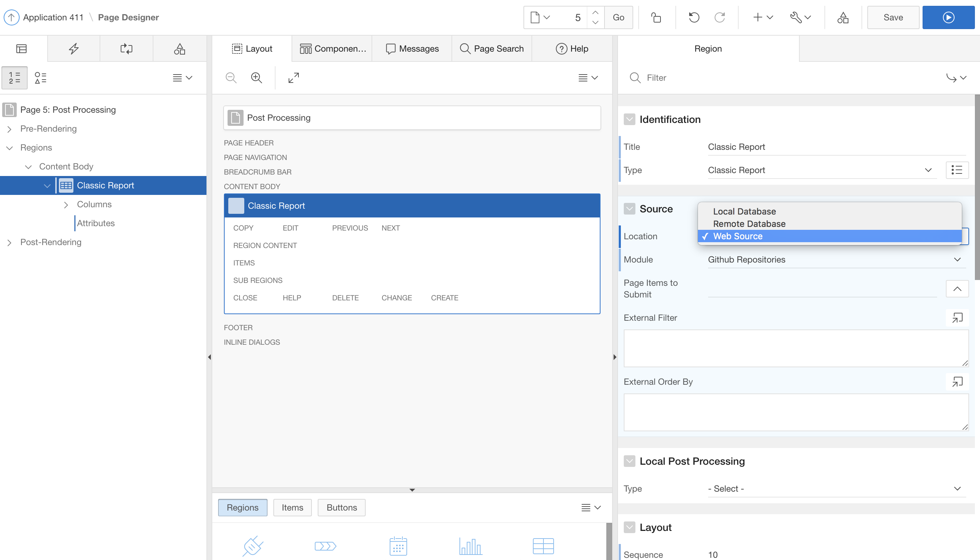Toggle the Source section collapse button
The width and height of the screenshot is (980, 560).
point(629,209)
